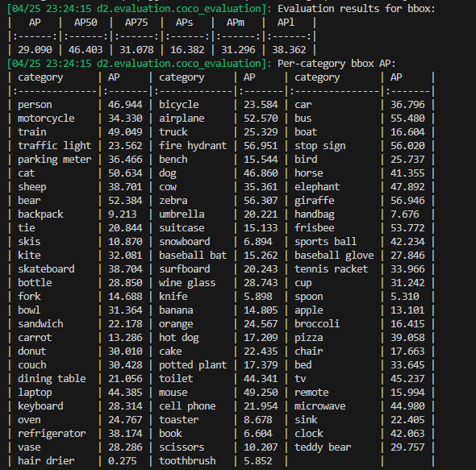The height and width of the screenshot is (470, 476).
Task: Click the person category cell
Action: point(35,105)
